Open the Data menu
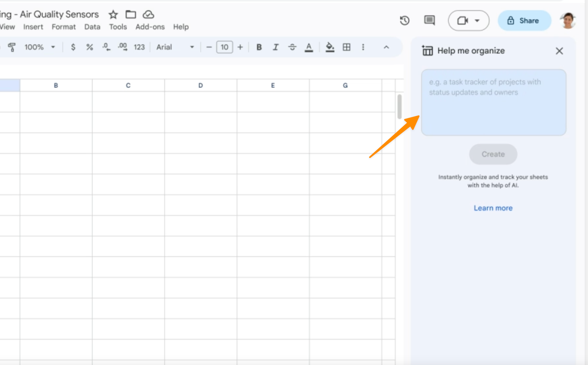This screenshot has height=365, width=588. point(92,27)
